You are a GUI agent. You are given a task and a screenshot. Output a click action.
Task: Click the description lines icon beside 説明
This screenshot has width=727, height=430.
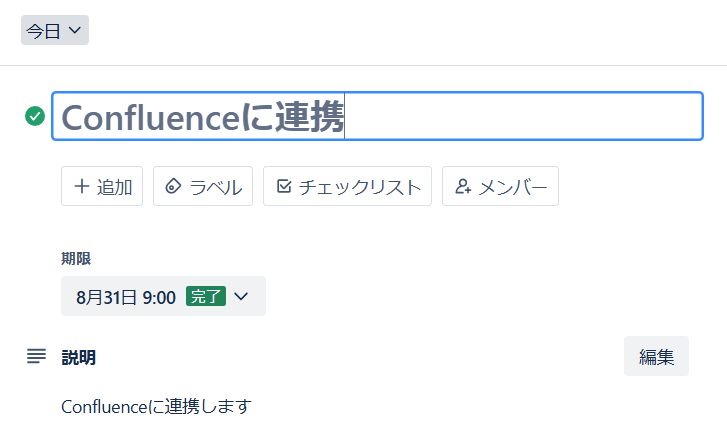[x=36, y=356]
